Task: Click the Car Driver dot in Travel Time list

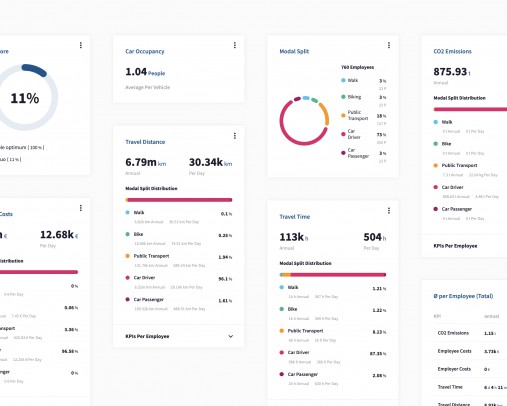Action: (x=282, y=352)
